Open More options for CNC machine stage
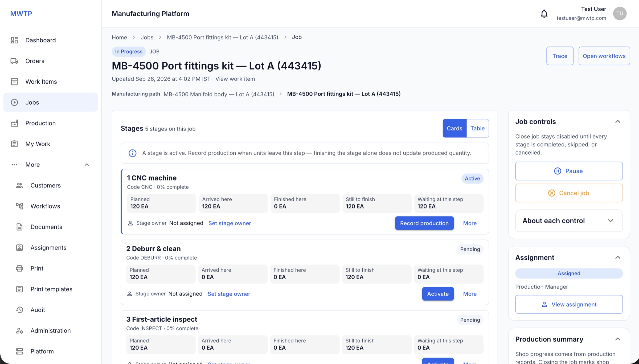 (x=470, y=223)
